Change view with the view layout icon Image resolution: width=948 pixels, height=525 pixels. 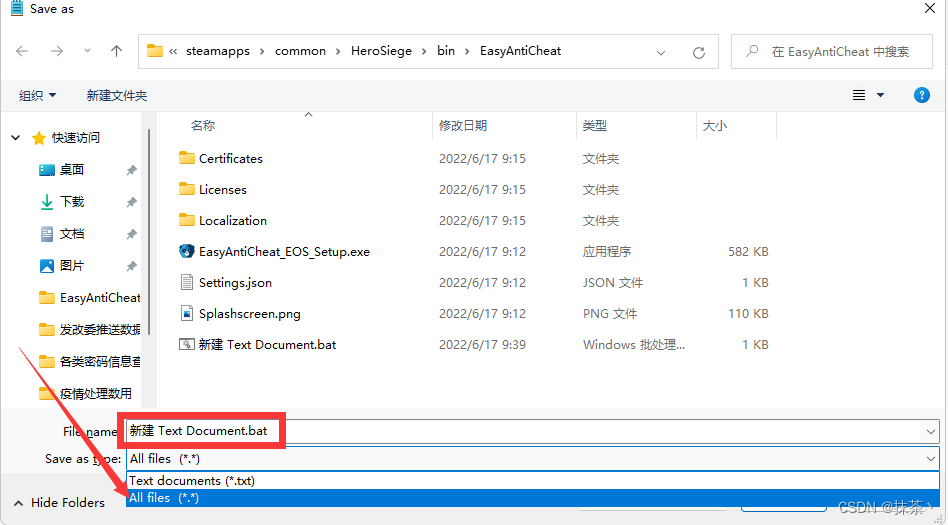tap(859, 95)
